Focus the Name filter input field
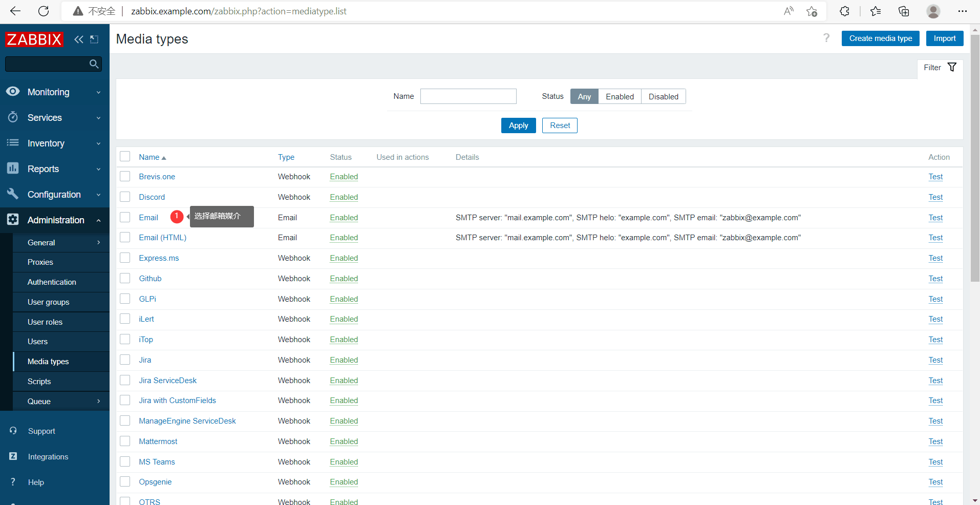The width and height of the screenshot is (980, 505). point(468,96)
